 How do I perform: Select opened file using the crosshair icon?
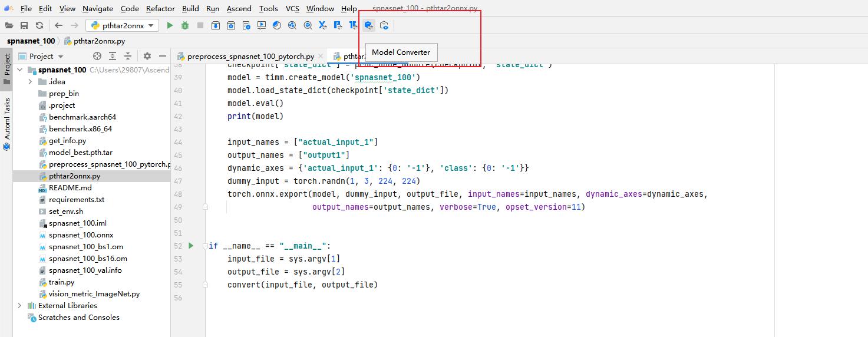[x=97, y=56]
